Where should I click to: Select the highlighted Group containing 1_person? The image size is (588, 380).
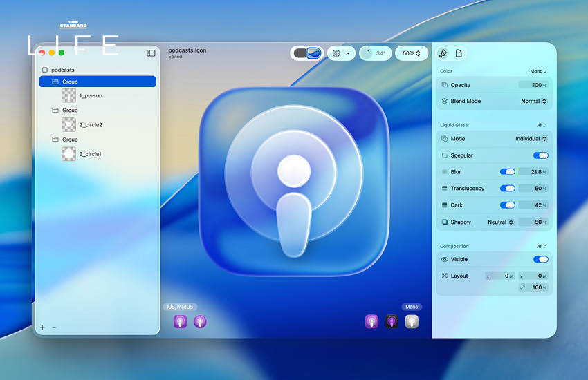tap(98, 82)
